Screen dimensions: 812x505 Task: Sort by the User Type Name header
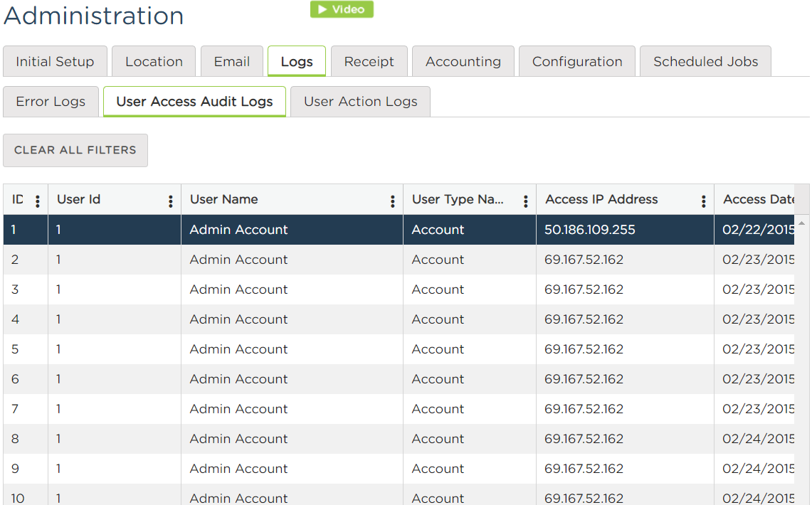click(458, 199)
